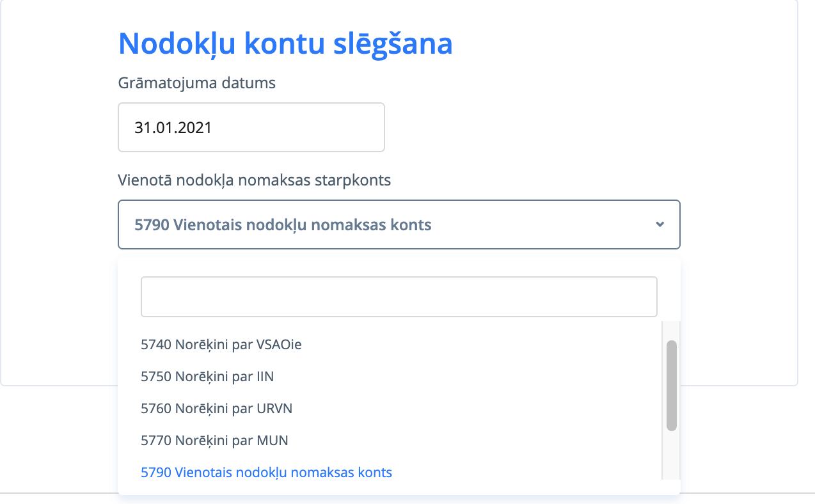Select 5740 Norēķini par VSAOie option
The height and width of the screenshot is (504, 815).
click(221, 345)
